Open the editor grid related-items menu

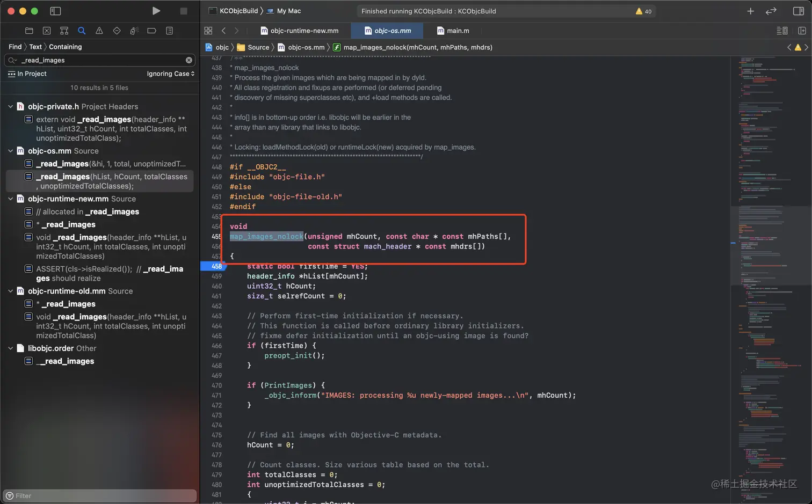tap(208, 31)
